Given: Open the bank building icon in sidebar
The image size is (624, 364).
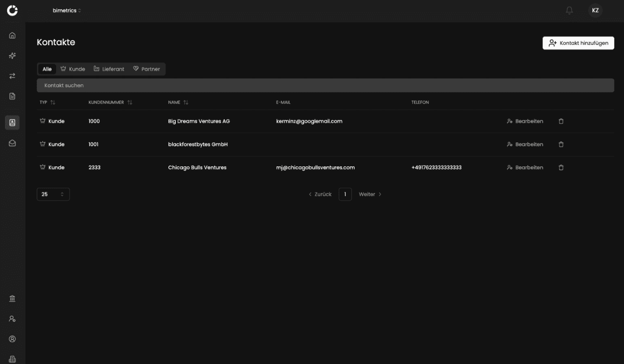Looking at the screenshot, I should [x=12, y=298].
